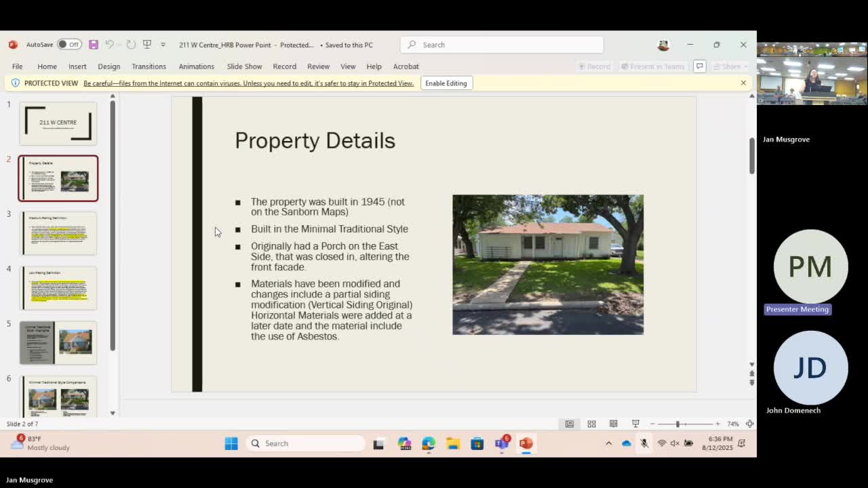This screenshot has height=488, width=868.
Task: Expand the hidden icons chevron in system tray
Action: click(x=608, y=443)
